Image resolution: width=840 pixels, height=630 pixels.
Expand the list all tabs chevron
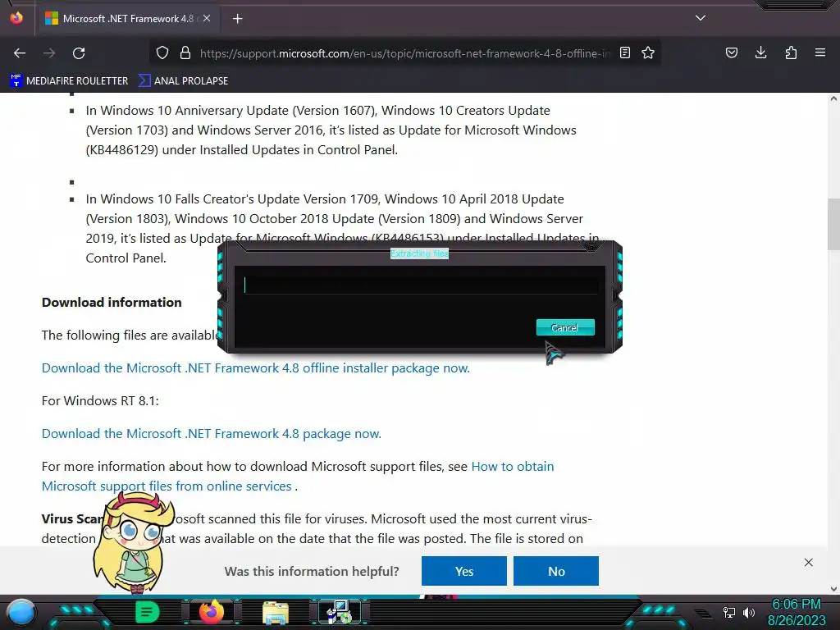pyautogui.click(x=701, y=18)
